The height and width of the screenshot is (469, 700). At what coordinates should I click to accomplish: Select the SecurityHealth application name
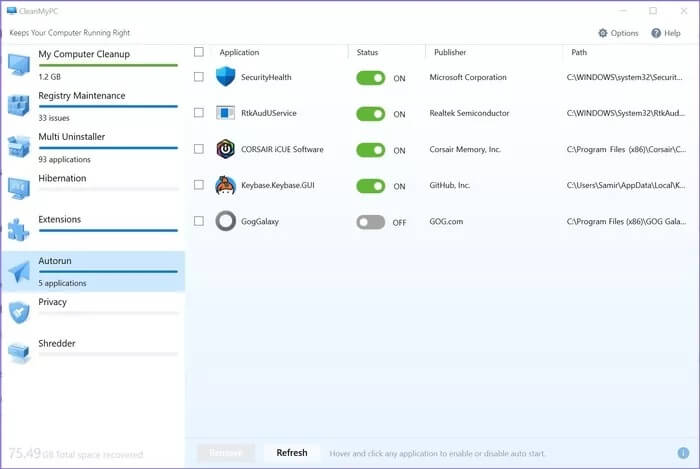coord(266,77)
